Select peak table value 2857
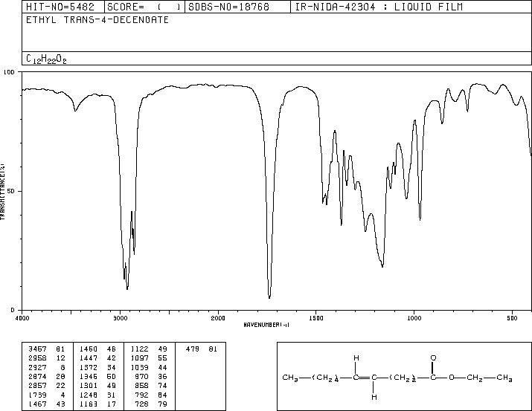This screenshot has height=411, width=532. tap(38, 386)
